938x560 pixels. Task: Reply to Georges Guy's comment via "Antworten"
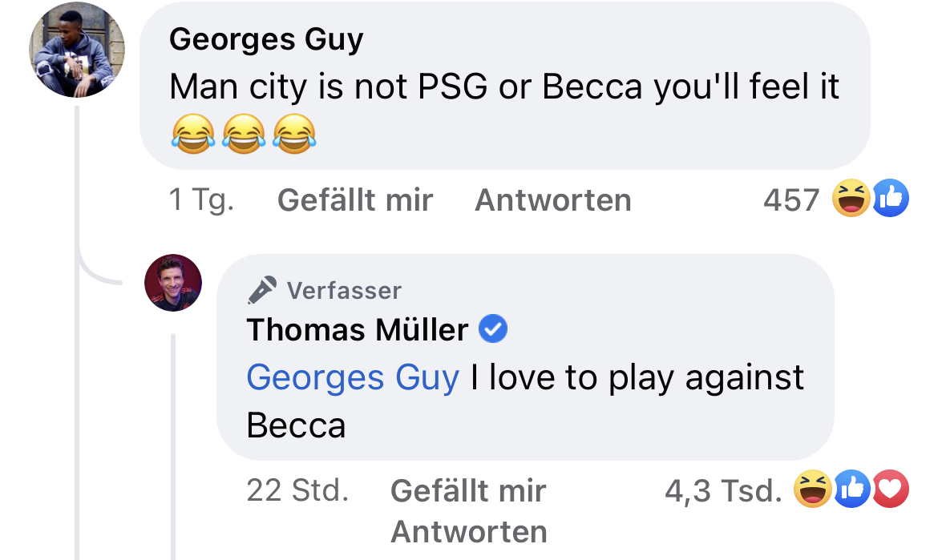(x=552, y=199)
